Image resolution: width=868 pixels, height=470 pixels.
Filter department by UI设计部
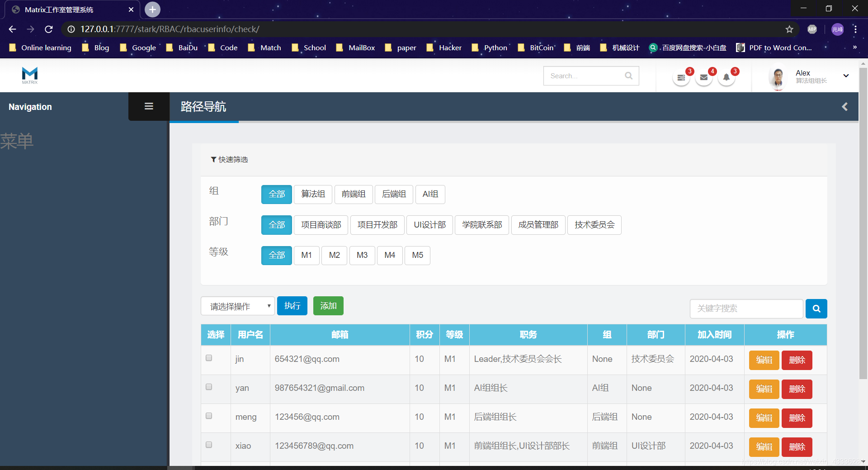point(429,225)
